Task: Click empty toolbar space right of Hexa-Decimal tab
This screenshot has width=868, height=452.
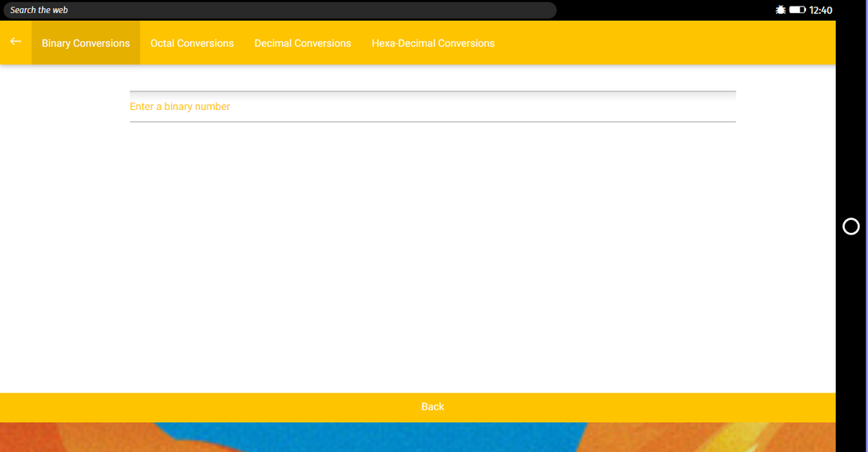Action: [x=661, y=43]
